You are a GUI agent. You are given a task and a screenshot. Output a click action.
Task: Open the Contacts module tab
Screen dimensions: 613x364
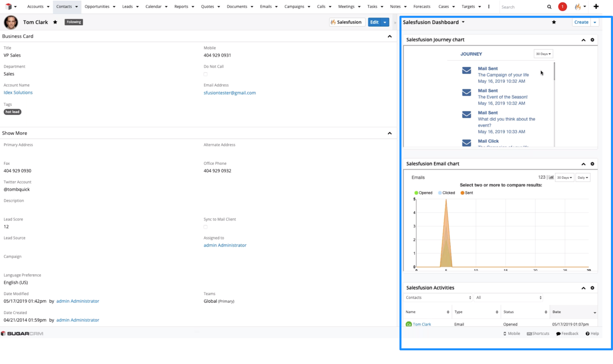tap(64, 7)
